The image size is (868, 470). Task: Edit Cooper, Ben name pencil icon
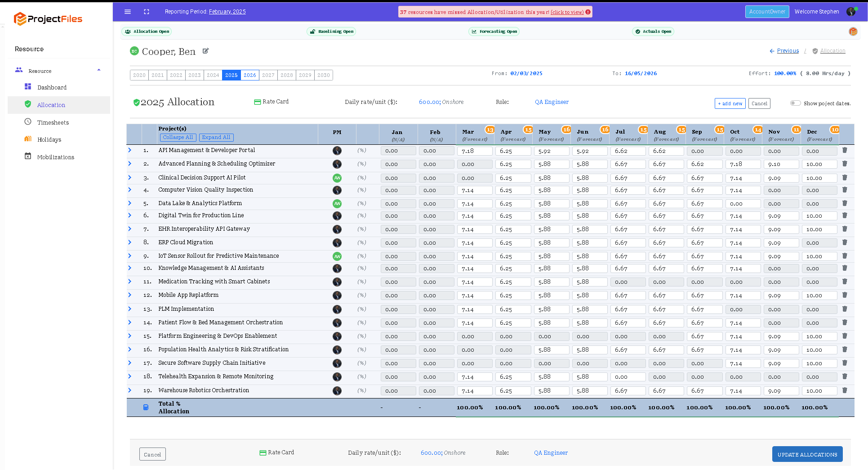pyautogui.click(x=205, y=51)
